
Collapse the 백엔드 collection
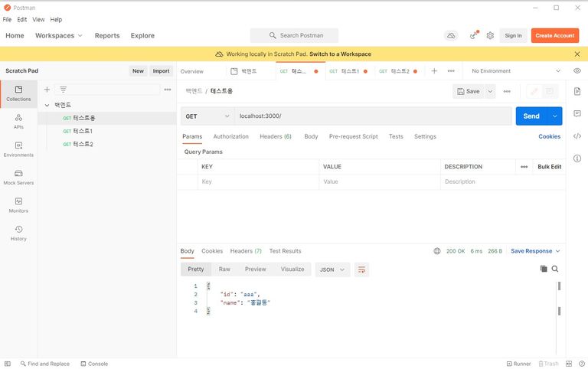[47, 105]
